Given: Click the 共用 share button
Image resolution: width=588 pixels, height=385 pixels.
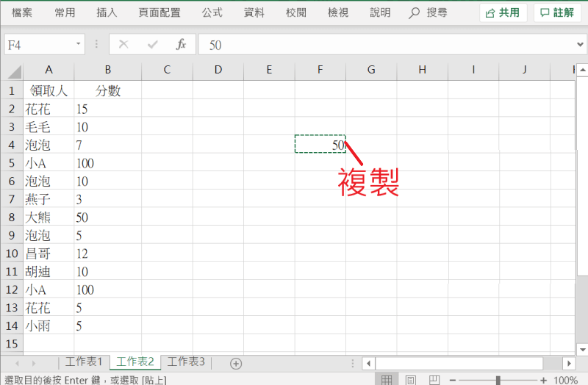Looking at the screenshot, I should [x=503, y=12].
